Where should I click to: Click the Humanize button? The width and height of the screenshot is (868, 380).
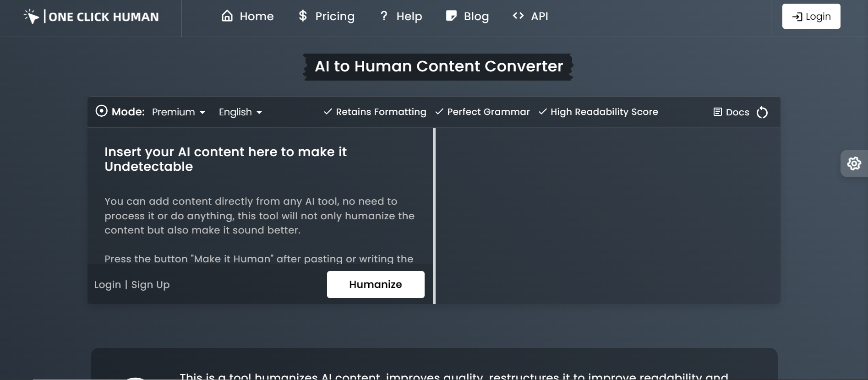pyautogui.click(x=376, y=284)
